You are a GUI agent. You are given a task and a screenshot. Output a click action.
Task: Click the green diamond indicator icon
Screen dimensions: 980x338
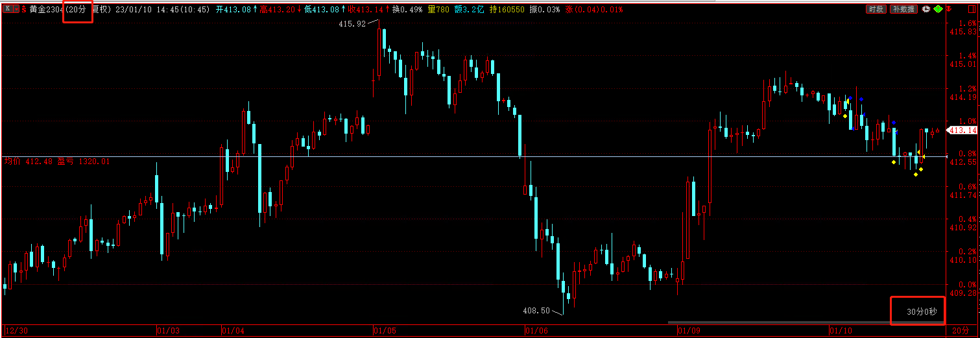pyautogui.click(x=938, y=9)
